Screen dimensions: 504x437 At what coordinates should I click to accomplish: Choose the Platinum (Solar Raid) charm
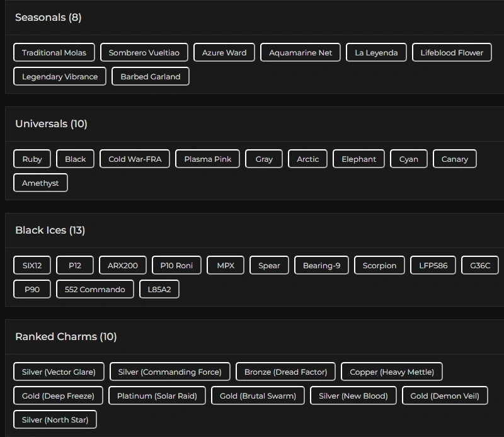tap(157, 395)
